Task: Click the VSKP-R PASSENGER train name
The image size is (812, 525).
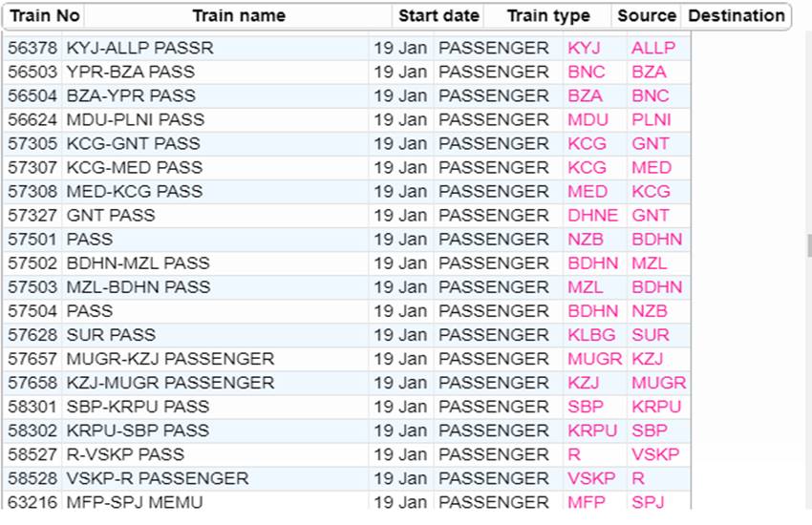Action: point(158,478)
